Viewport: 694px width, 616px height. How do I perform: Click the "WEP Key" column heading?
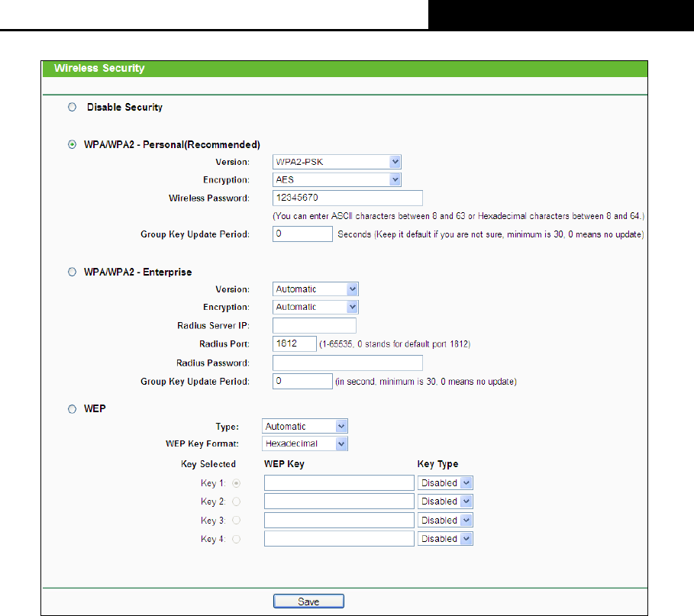(284, 464)
